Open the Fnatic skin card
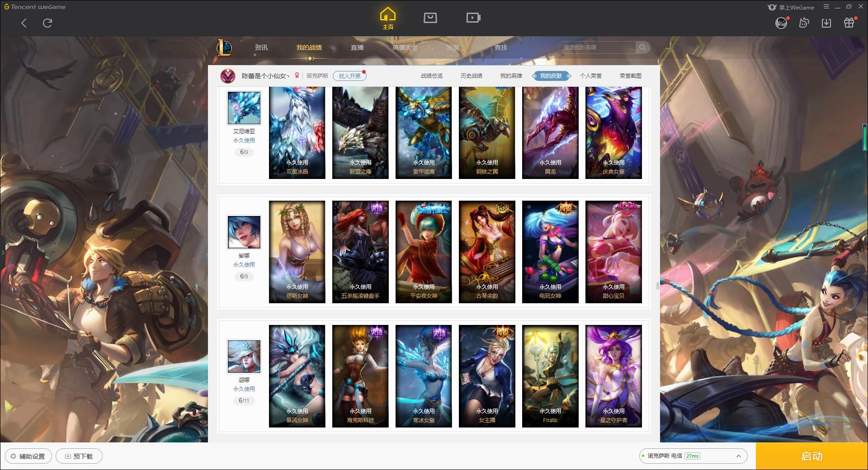The image size is (868, 470). 550,376
